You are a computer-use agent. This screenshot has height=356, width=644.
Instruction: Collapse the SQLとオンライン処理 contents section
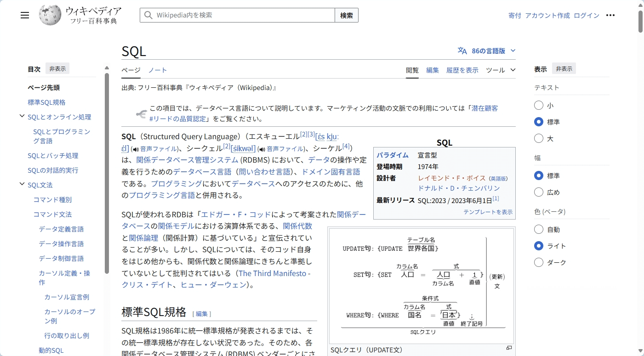(22, 116)
